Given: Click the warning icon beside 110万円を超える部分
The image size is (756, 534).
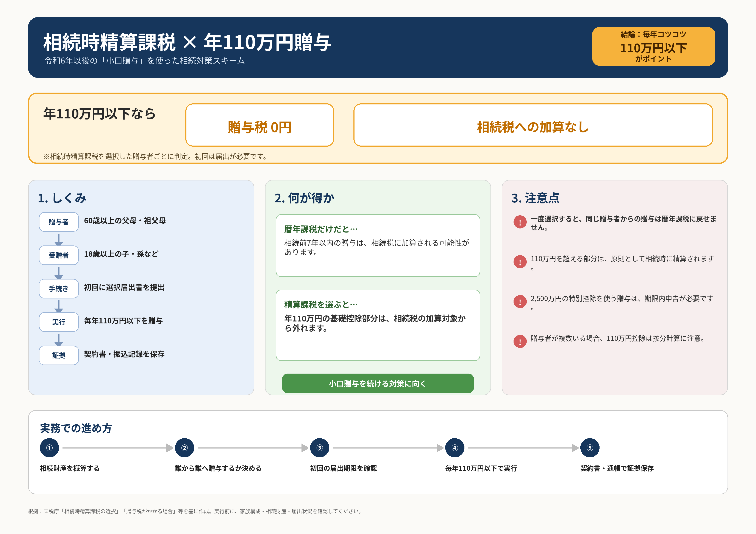Looking at the screenshot, I should [x=520, y=262].
